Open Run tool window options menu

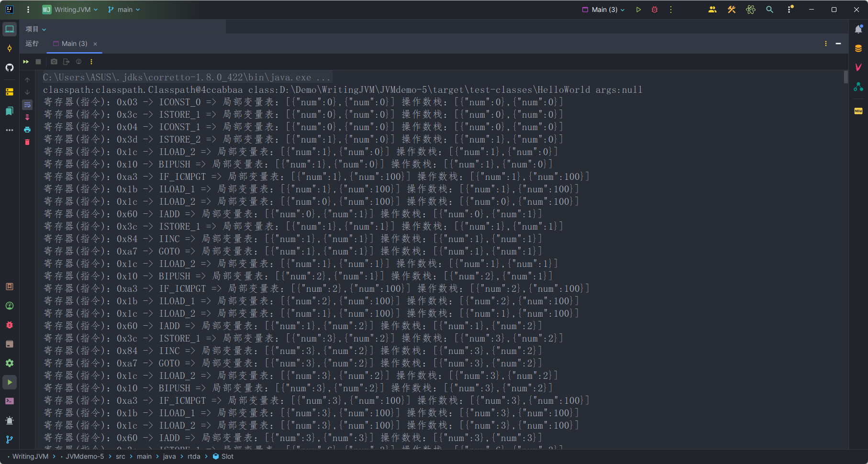pos(826,44)
